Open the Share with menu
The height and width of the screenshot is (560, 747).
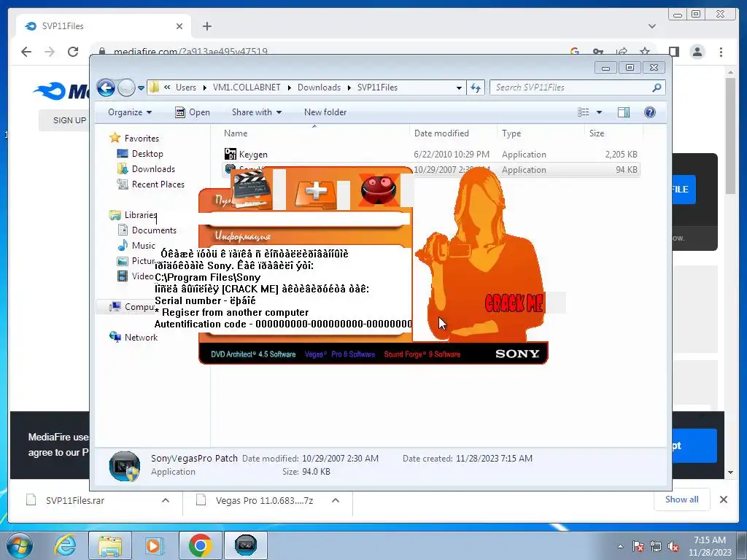pos(256,112)
